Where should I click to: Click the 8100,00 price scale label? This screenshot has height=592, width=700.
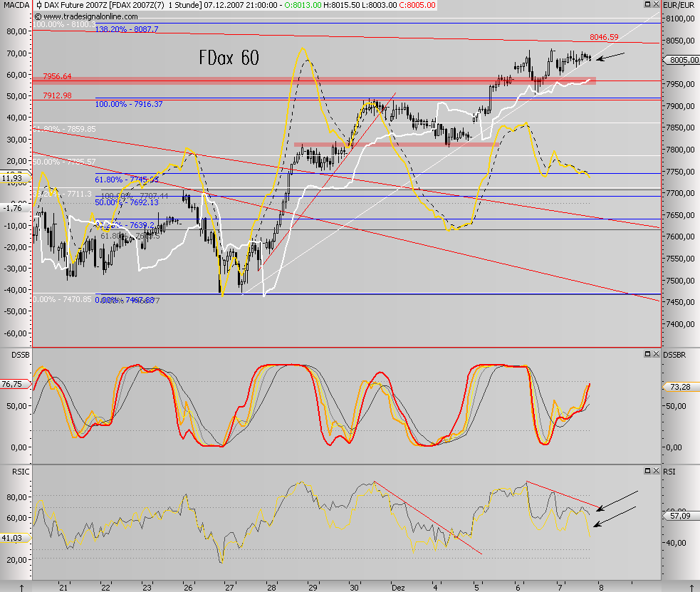[680, 19]
